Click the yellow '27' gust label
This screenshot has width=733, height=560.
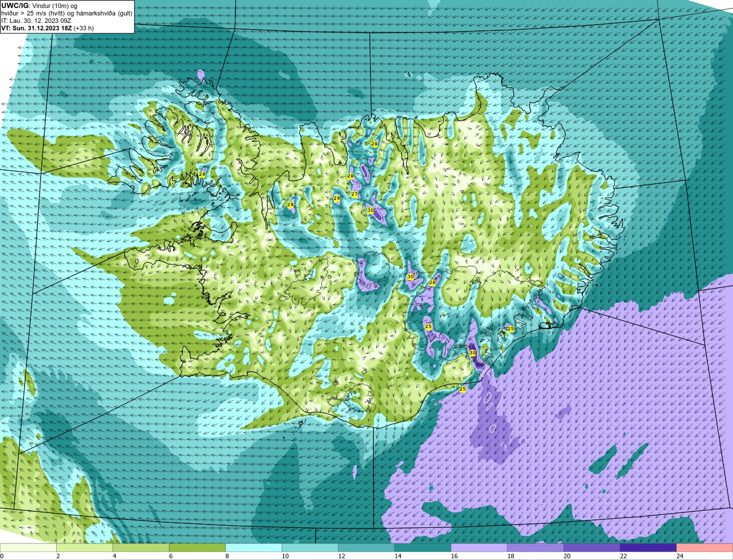click(354, 195)
